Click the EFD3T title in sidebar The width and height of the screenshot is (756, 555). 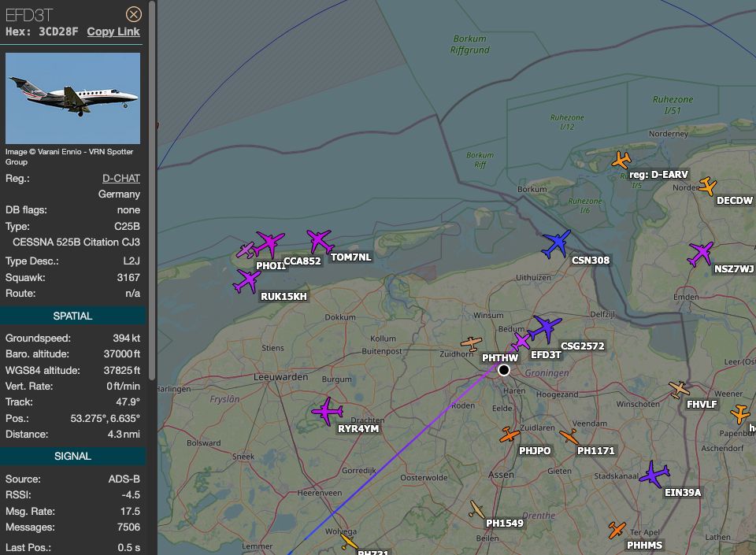[x=29, y=16]
